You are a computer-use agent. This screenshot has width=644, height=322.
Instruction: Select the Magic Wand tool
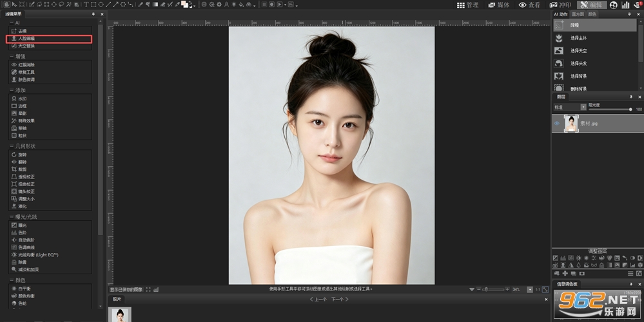(68, 5)
